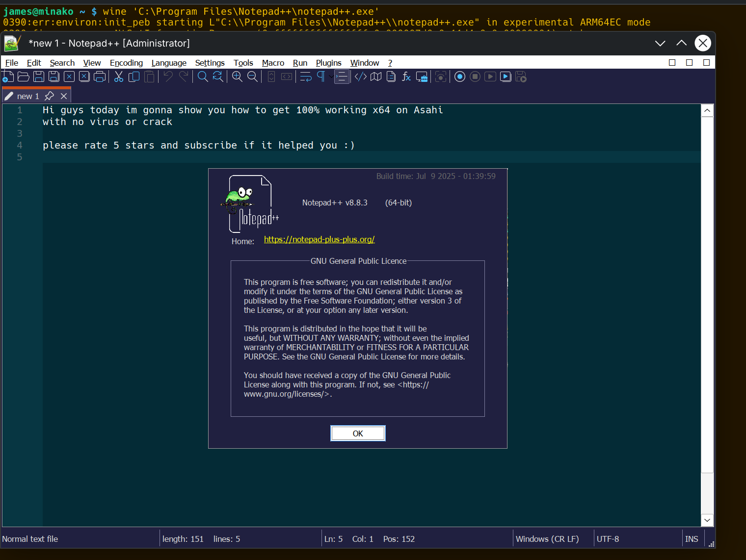Open the ? help menu

pos(390,63)
